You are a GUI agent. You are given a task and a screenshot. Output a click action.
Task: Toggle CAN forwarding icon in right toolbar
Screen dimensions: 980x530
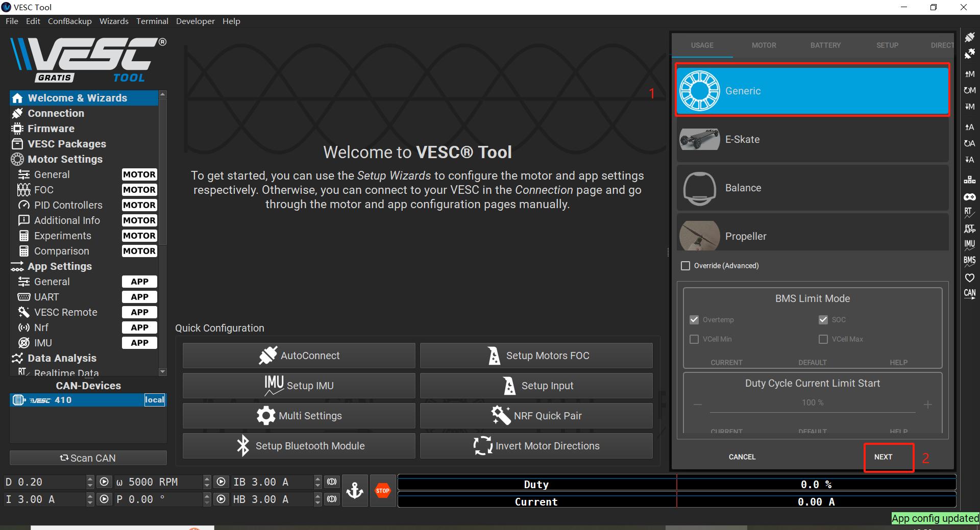click(x=969, y=294)
